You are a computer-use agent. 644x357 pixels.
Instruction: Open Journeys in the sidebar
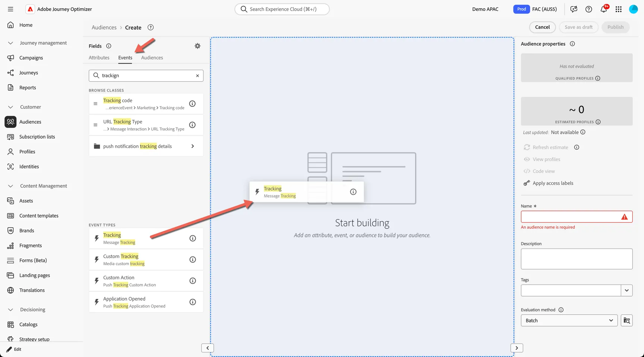29,73
